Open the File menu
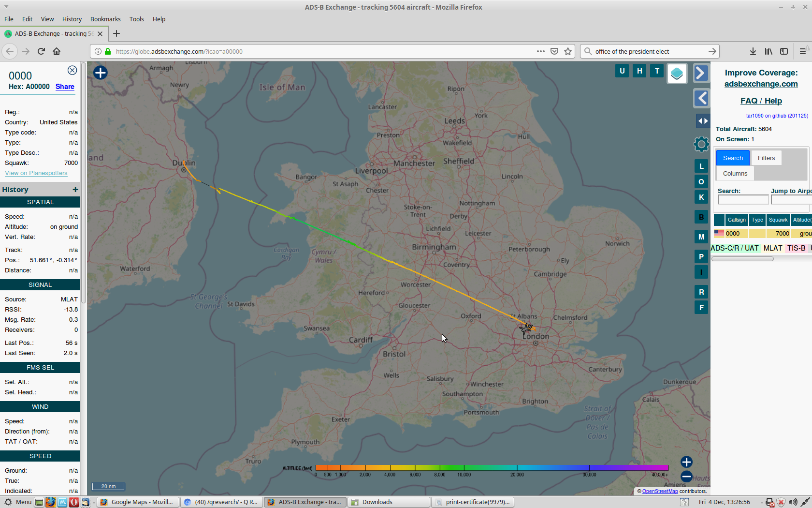This screenshot has width=812, height=508. click(x=9, y=19)
